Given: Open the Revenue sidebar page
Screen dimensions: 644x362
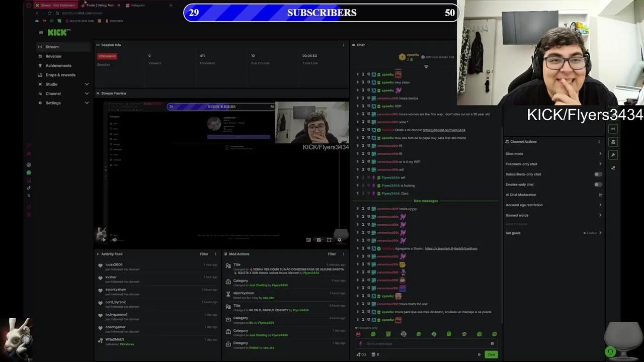Looking at the screenshot, I should coord(63,56).
